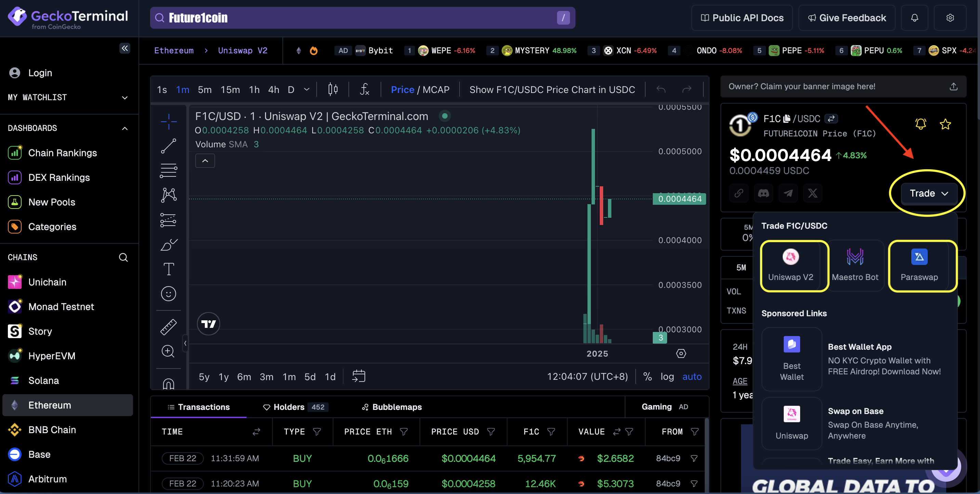Switch chart to MCAP view

(436, 90)
